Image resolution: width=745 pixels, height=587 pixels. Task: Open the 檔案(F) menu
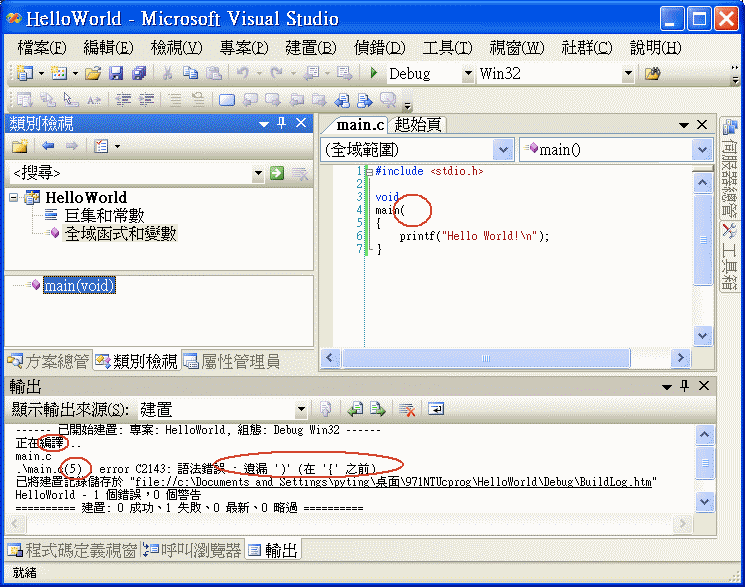coord(42,48)
